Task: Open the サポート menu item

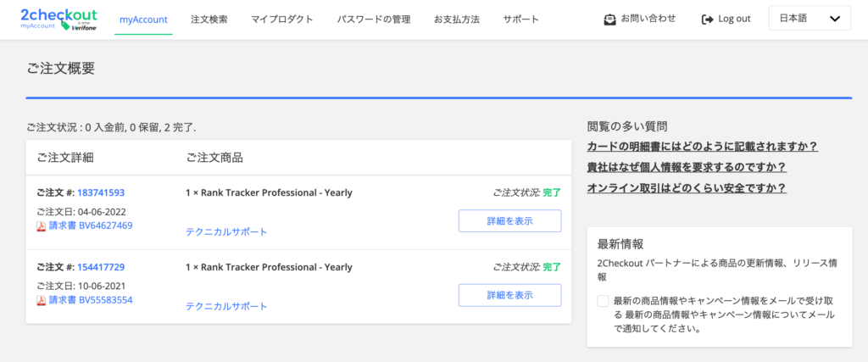Action: click(521, 19)
